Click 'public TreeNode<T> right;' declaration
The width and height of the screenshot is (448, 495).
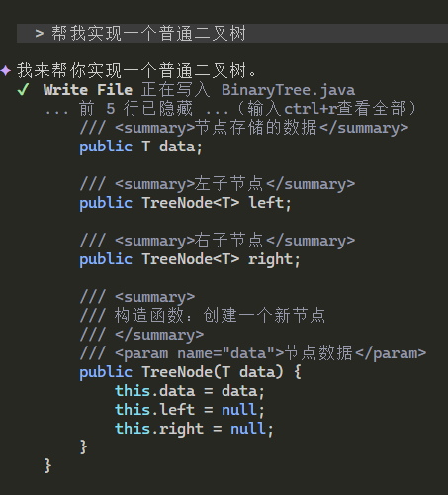pyautogui.click(x=190, y=259)
